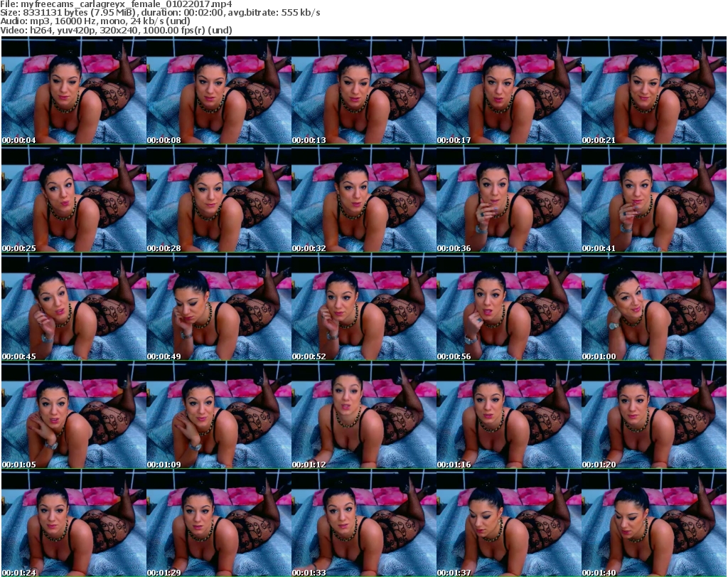Open the frame at 00:00:49
The image size is (728, 577).
tap(219, 307)
